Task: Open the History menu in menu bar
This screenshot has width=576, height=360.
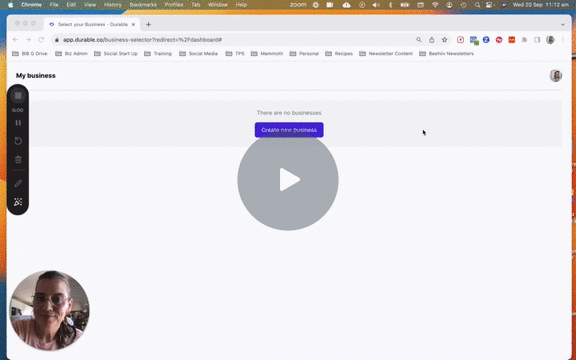Action: click(112, 5)
